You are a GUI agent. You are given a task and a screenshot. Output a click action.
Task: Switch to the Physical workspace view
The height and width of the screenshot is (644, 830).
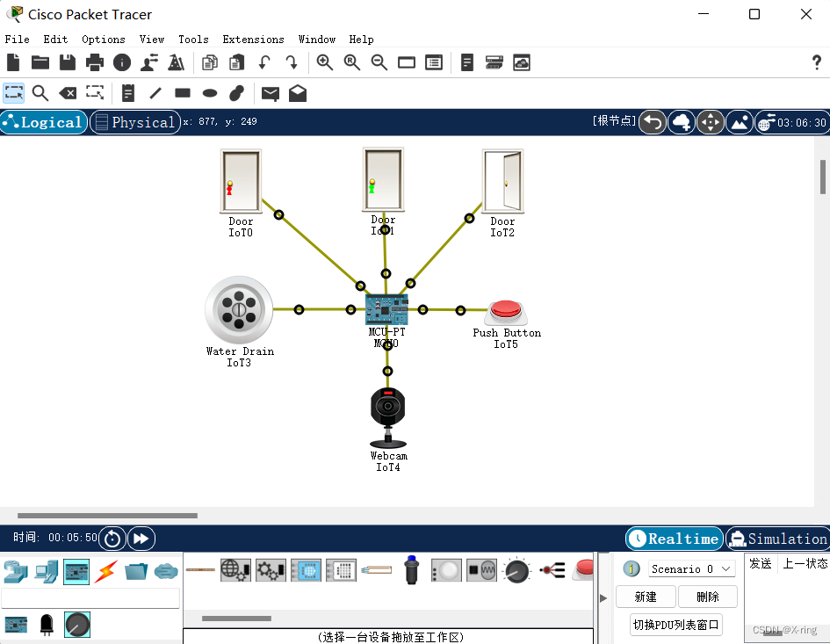point(134,122)
